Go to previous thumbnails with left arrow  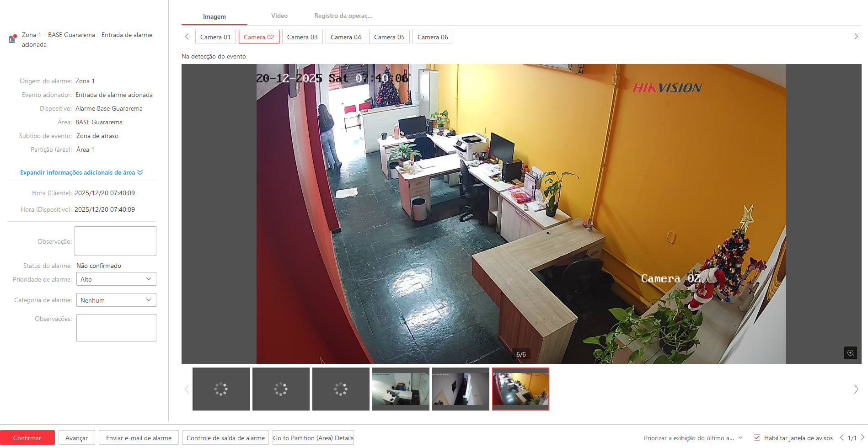coord(187,389)
